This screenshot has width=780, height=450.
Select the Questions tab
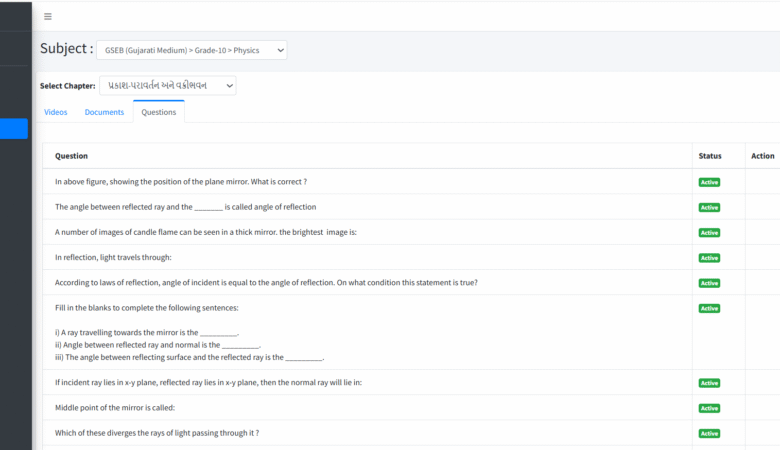(x=159, y=112)
